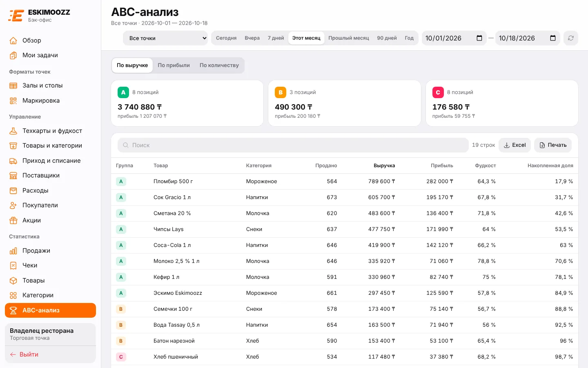Open the Обзор home icon
This screenshot has width=588, height=368.
click(x=13, y=40)
